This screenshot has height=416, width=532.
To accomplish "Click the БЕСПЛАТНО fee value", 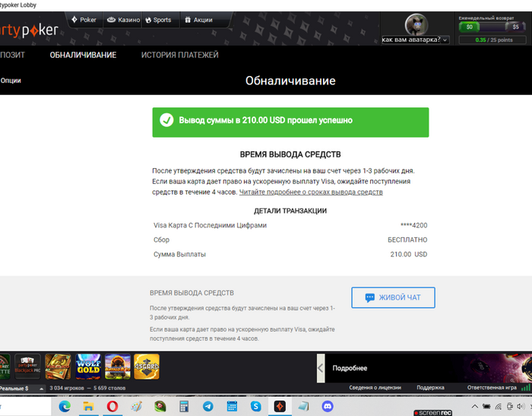I will [407, 240].
